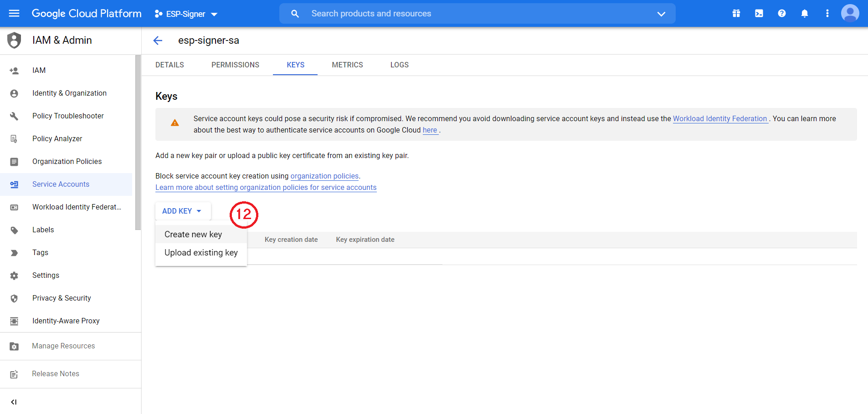The width and height of the screenshot is (868, 414).
Task: Switch to the PERMISSIONS tab
Action: (235, 65)
